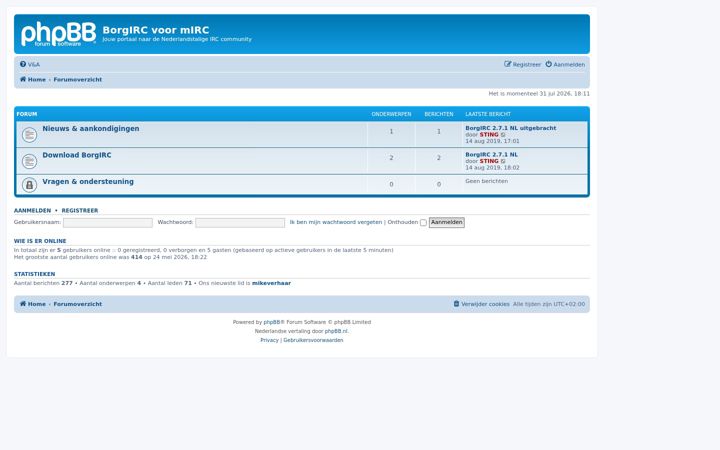Toggle the Onthouden checkbox
The width and height of the screenshot is (720, 450).
tap(423, 223)
